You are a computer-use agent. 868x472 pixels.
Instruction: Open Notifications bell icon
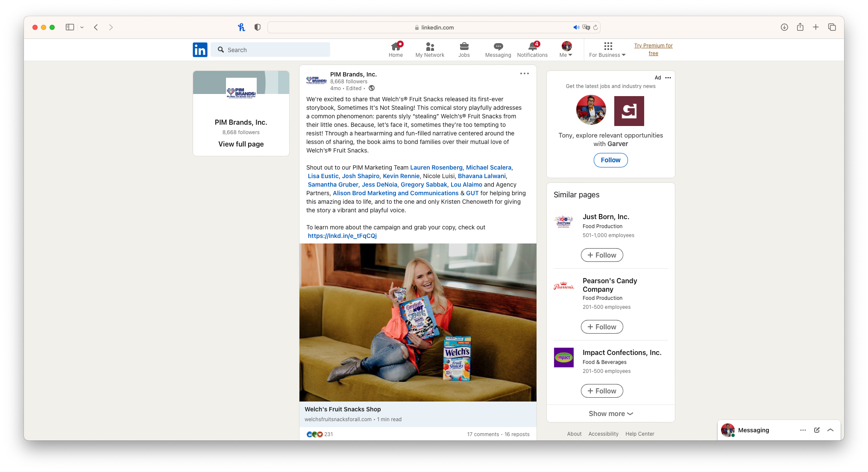click(x=532, y=50)
